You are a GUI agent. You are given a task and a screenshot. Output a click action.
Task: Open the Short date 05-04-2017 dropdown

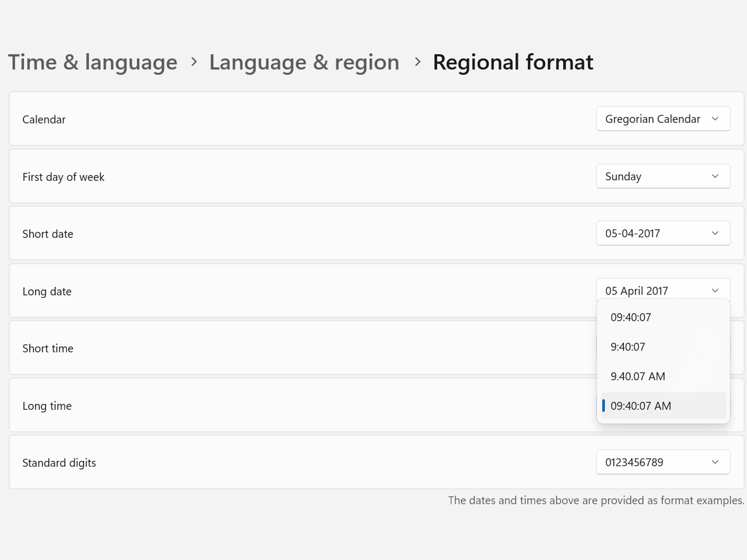point(662,233)
